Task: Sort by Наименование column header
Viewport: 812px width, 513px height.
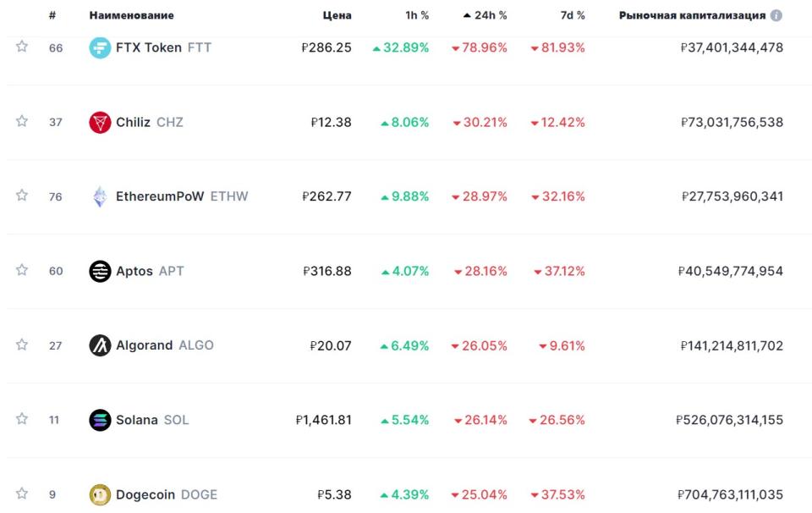Action: click(131, 15)
